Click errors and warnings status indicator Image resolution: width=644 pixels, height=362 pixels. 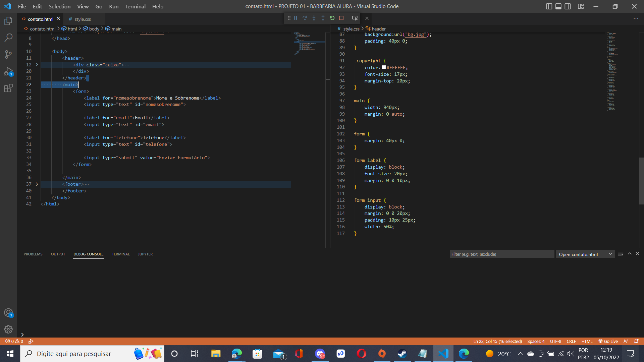click(14, 341)
